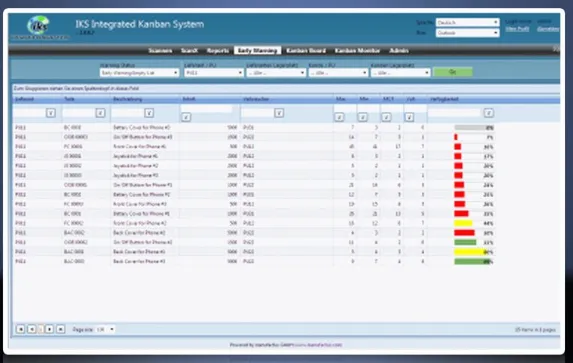Open the filter menu for the AKT column
The height and width of the screenshot is (363, 573).
386,117
